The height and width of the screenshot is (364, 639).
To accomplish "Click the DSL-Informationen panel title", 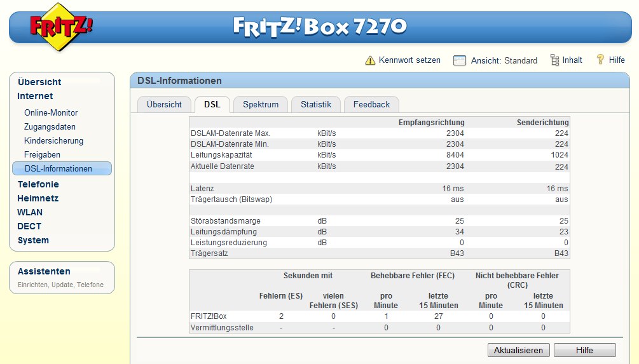I will click(179, 81).
